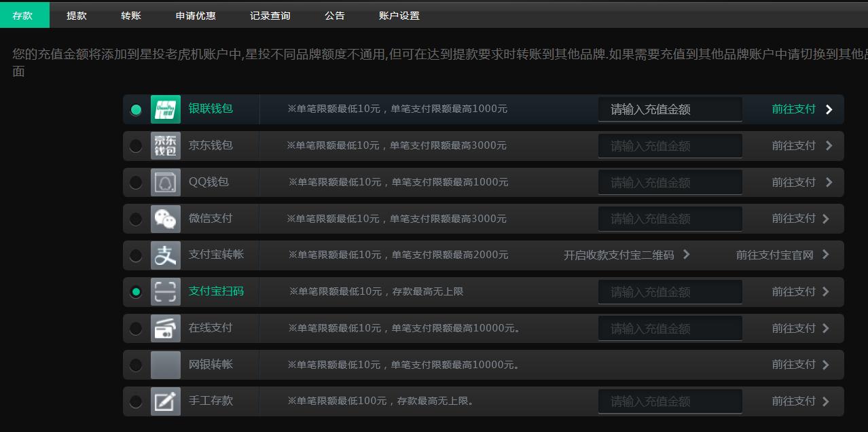Expand the 银联钱包 row 前往支付 arrow
The image size is (868, 432).
(829, 109)
